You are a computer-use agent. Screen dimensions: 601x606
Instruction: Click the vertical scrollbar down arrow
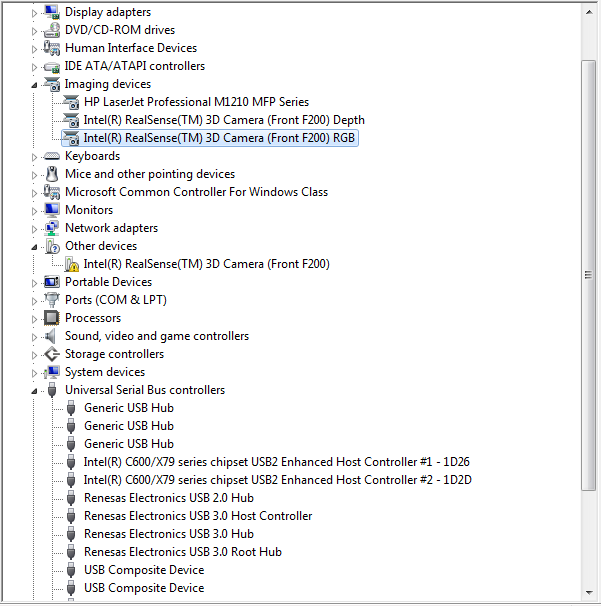(590, 595)
